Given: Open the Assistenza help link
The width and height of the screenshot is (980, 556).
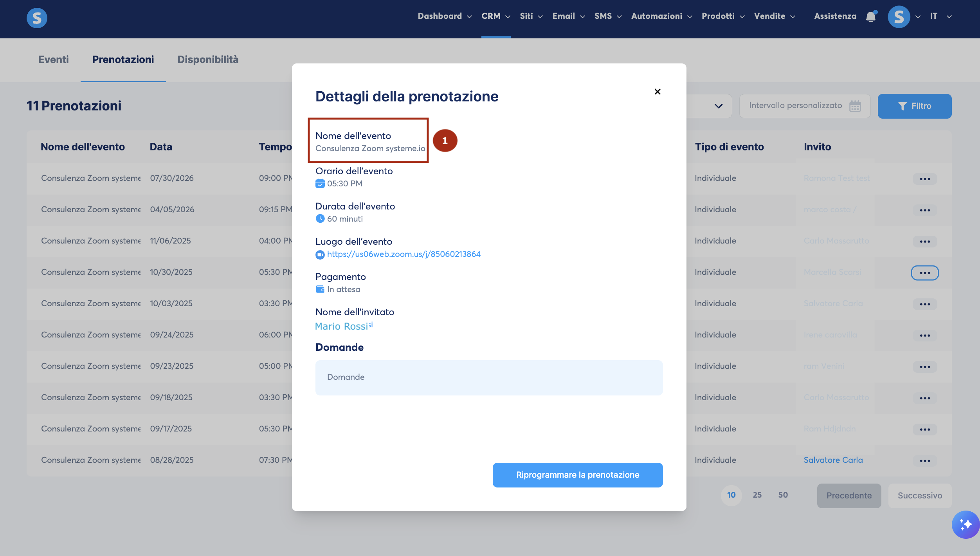Looking at the screenshot, I should tap(835, 16).
